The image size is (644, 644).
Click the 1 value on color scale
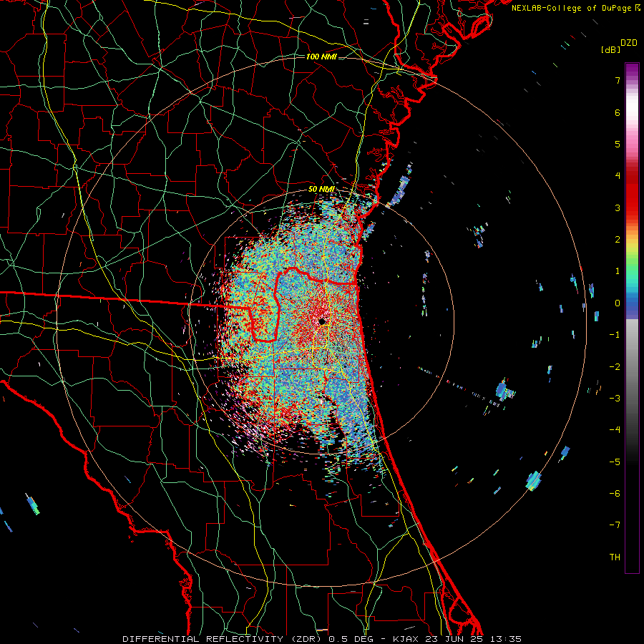(x=618, y=271)
